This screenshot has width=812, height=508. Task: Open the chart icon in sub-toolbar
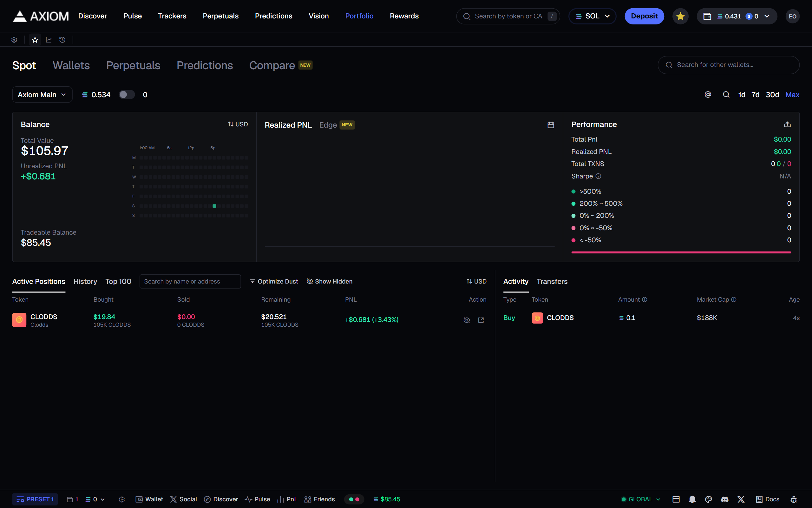point(49,40)
